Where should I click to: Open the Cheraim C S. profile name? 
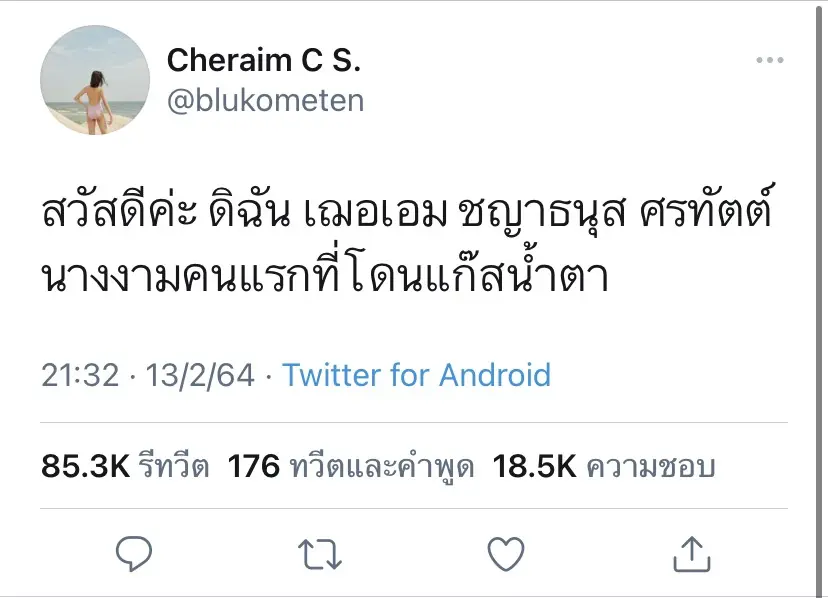click(263, 60)
